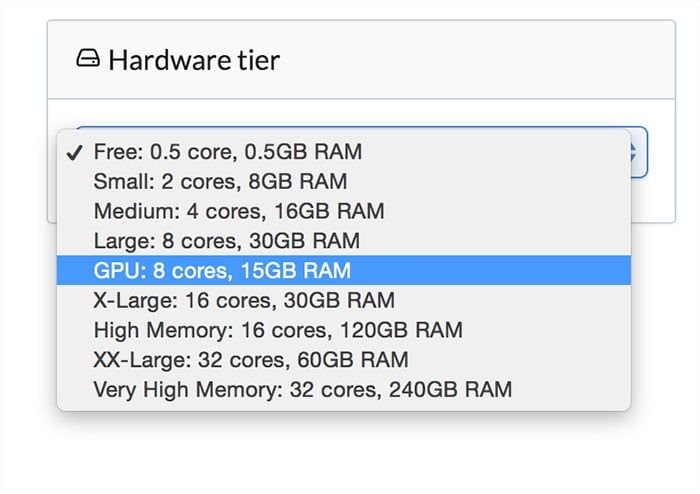Click the hard drive icon beside Hardware tier
The width and height of the screenshot is (700, 494).
[x=88, y=60]
